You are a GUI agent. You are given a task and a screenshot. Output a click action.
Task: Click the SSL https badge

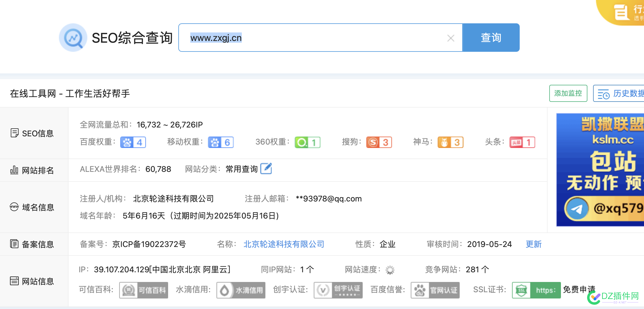[536, 290]
